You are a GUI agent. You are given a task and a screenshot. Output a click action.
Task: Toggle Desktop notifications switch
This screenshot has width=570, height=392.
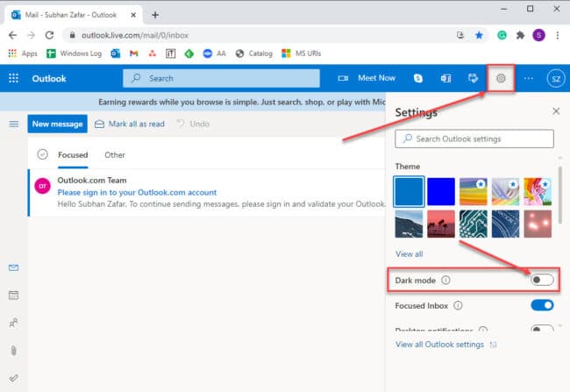[542, 328]
